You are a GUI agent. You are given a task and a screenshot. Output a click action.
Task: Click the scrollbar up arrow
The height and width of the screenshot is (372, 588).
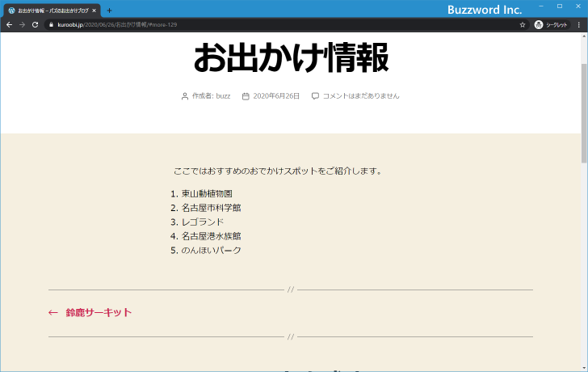pyautogui.click(x=584, y=36)
